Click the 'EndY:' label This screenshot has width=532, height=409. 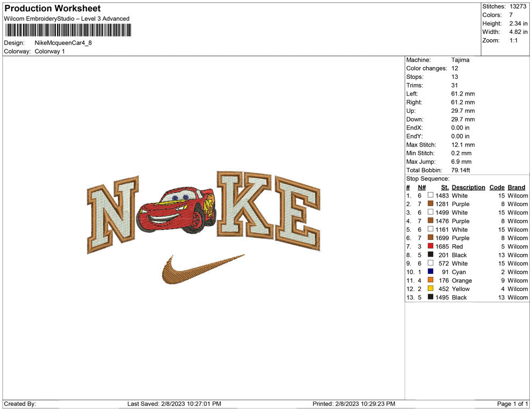(414, 136)
